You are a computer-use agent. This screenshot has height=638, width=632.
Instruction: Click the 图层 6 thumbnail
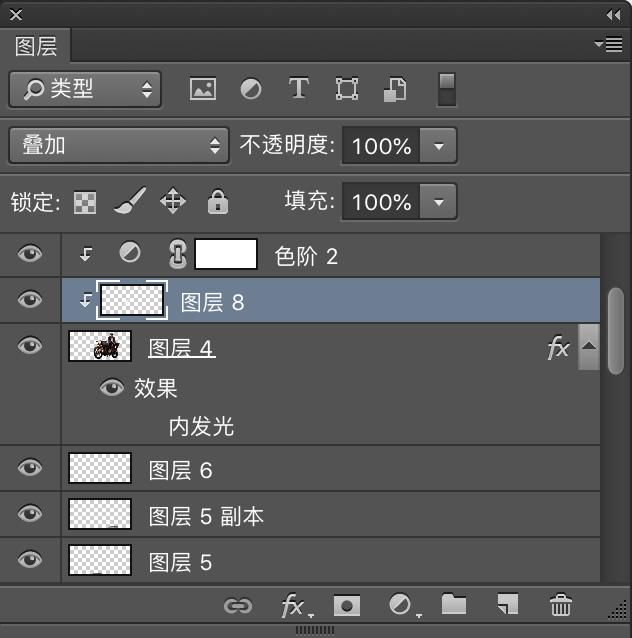coord(100,468)
